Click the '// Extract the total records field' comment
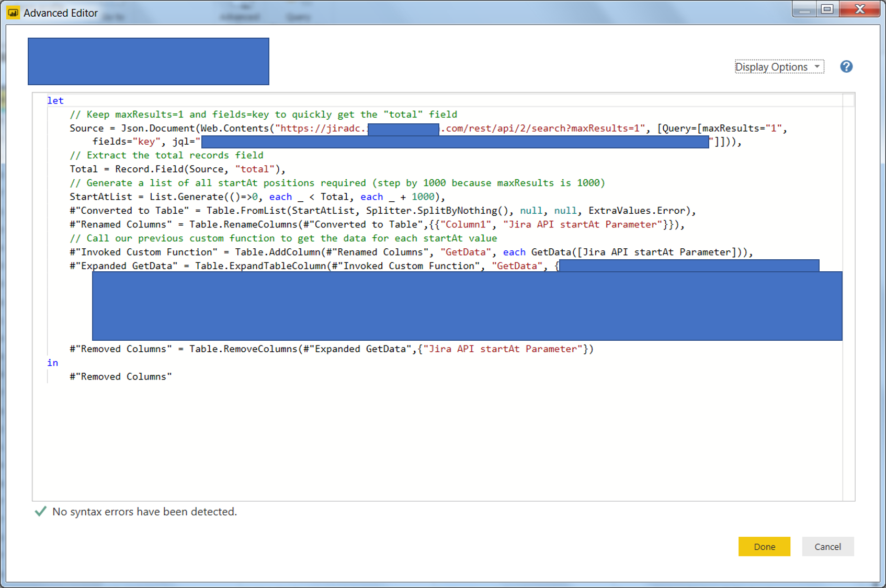886x588 pixels. point(166,155)
